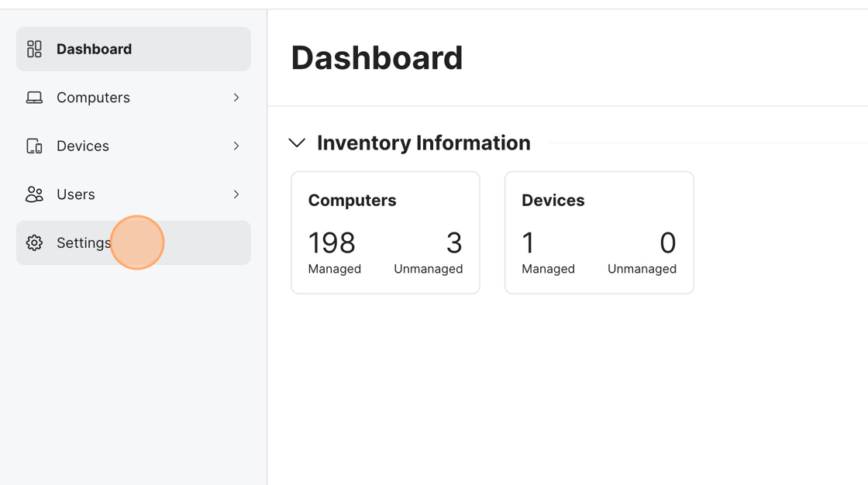Open the Devices inventory card title
The width and height of the screenshot is (868, 485).
tap(553, 201)
